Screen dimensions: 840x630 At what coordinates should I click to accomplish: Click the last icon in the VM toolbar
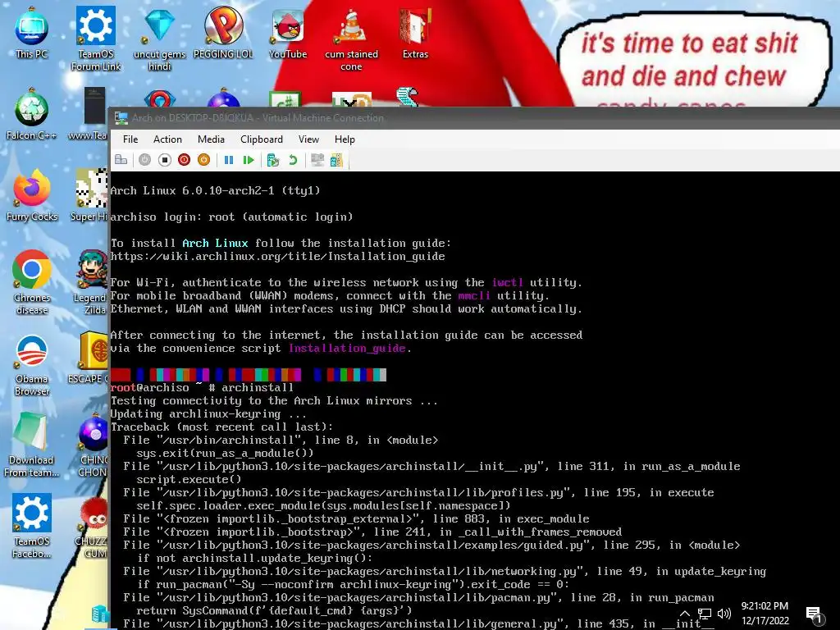pyautogui.click(x=336, y=160)
